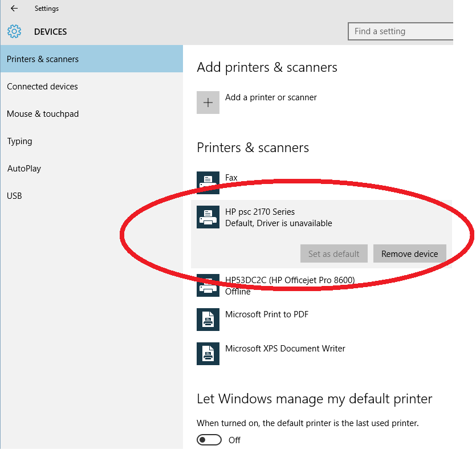Open Connected devices section
Viewport: 476px width, 454px height.
(x=92, y=87)
